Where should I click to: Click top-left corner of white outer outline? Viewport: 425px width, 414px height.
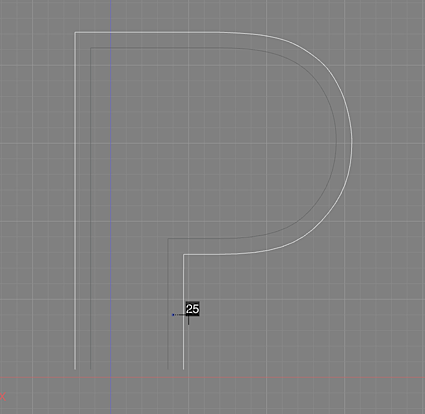click(x=75, y=32)
